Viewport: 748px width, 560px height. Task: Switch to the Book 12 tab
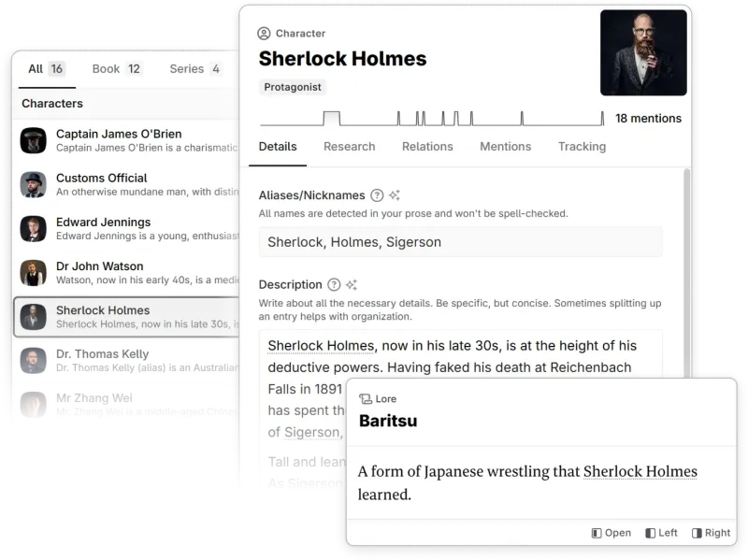[116, 69]
